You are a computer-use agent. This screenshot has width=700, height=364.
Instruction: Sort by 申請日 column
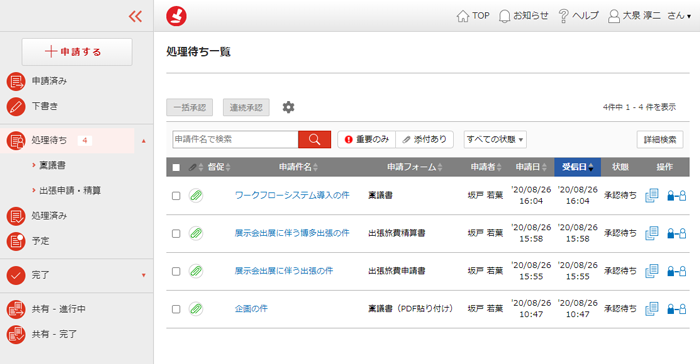pyautogui.click(x=531, y=167)
